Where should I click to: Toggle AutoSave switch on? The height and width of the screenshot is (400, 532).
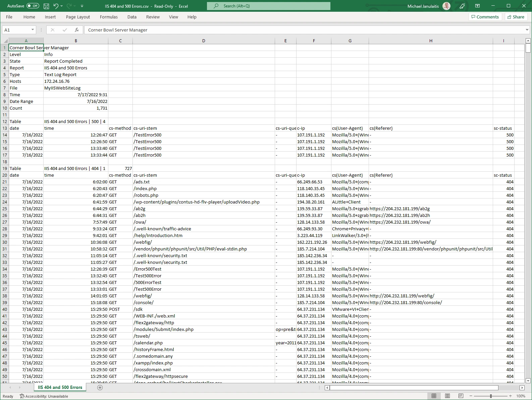[x=33, y=6]
